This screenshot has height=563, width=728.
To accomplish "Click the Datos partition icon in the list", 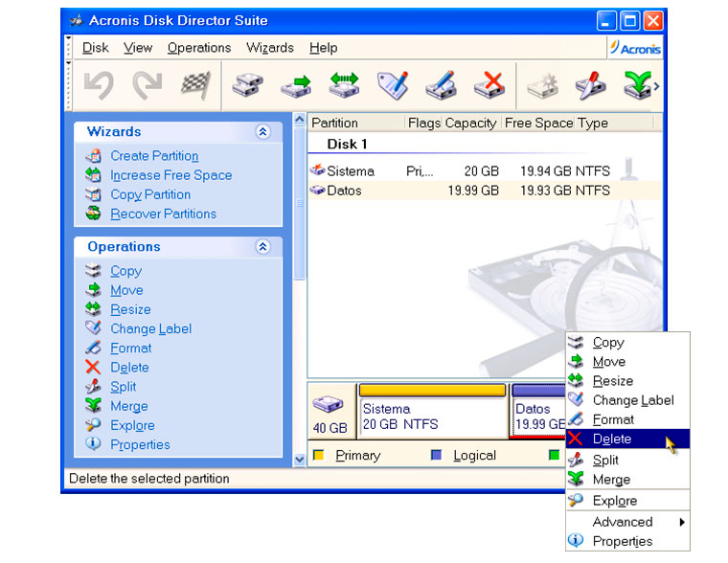I will point(318,191).
